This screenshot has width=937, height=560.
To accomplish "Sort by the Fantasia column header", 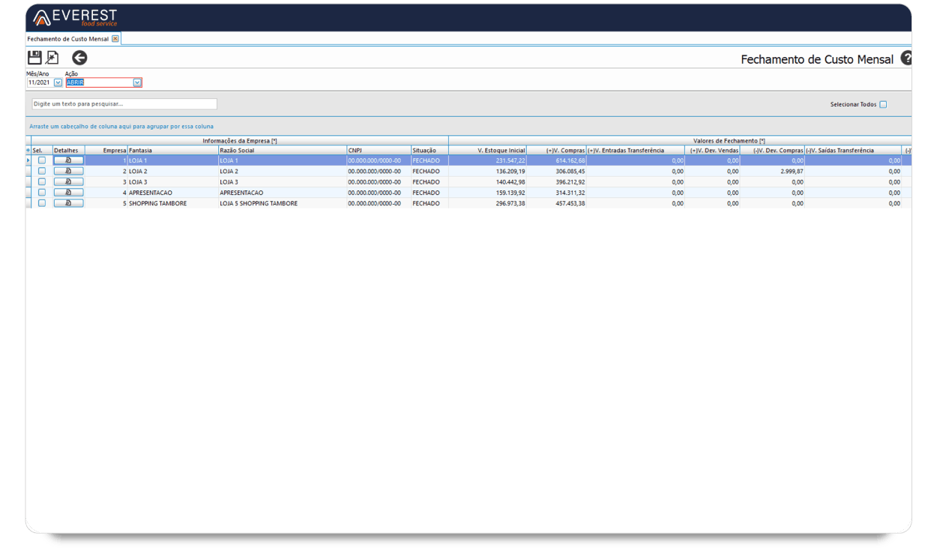I will tap(172, 151).
